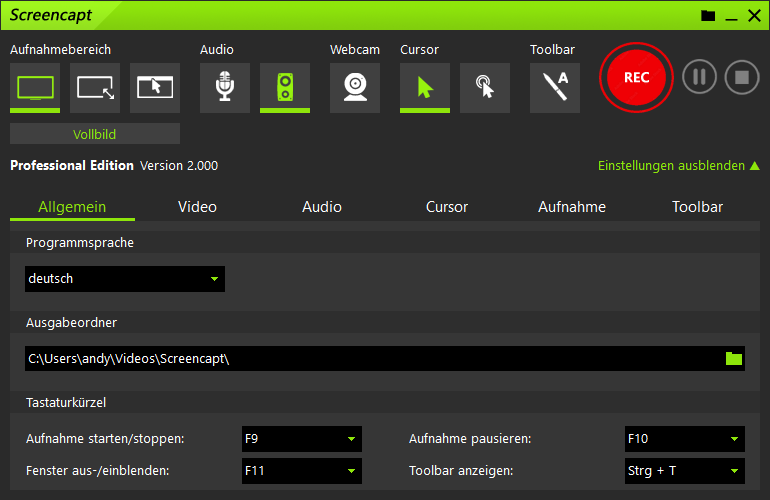Stop the recording
This screenshot has height=500, width=770.
(x=742, y=77)
